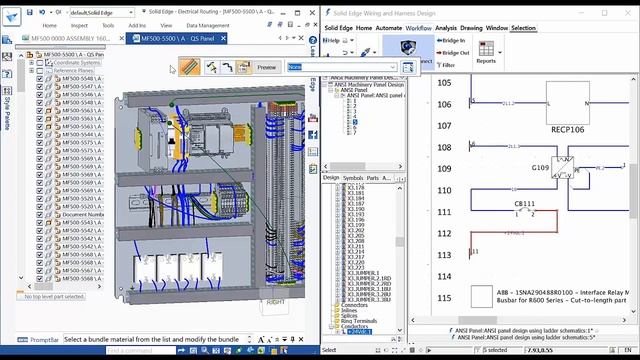This screenshot has height=360, width=640.
Task: Select the RECP106 symbol in the schematic
Action: pyautogui.click(x=567, y=103)
